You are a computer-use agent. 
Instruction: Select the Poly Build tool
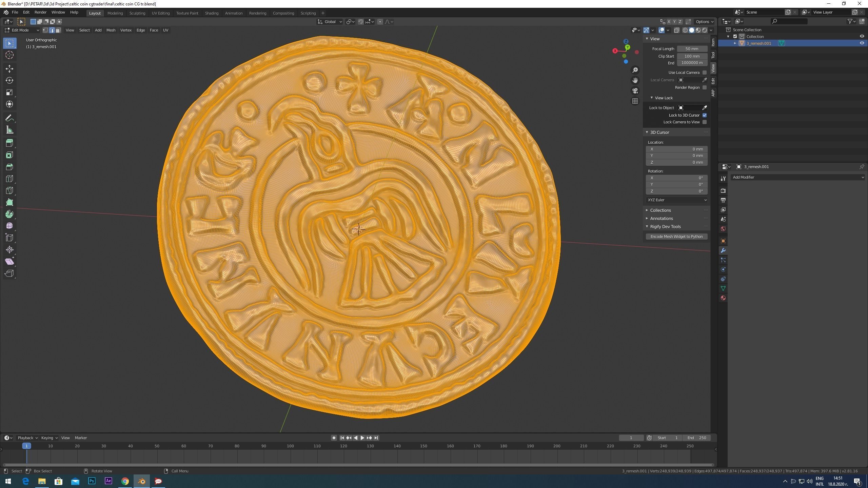point(9,202)
